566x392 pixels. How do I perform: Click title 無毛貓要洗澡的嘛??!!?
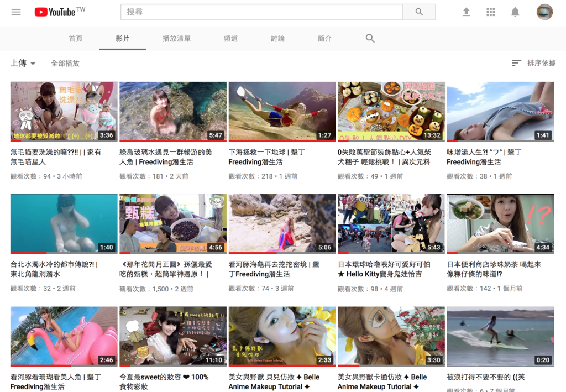pos(56,157)
